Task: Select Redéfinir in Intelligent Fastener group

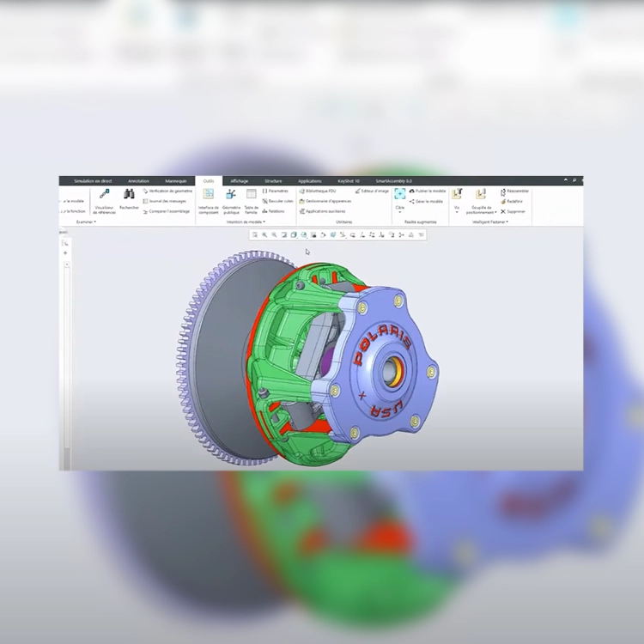Action: 512,201
